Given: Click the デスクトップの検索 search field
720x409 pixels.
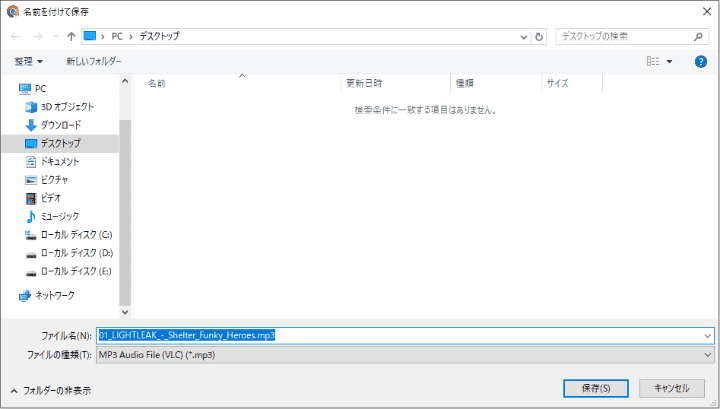Looking at the screenshot, I should pos(620,36).
